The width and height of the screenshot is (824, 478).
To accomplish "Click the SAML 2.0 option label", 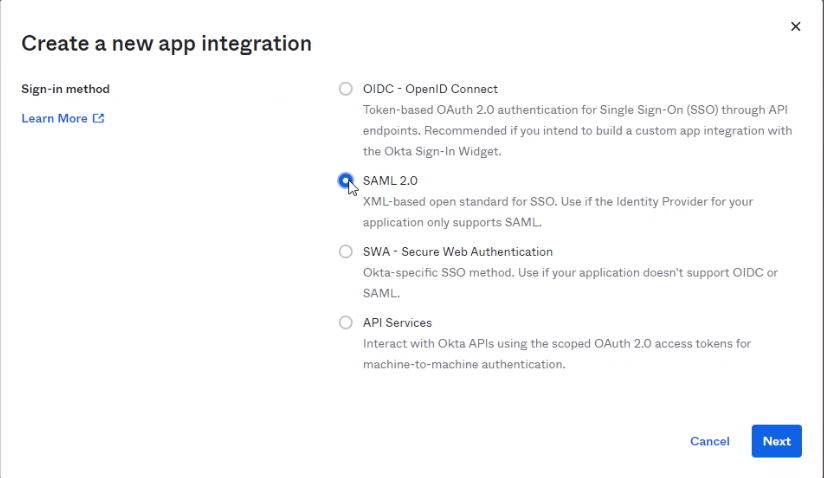I will click(x=390, y=181).
